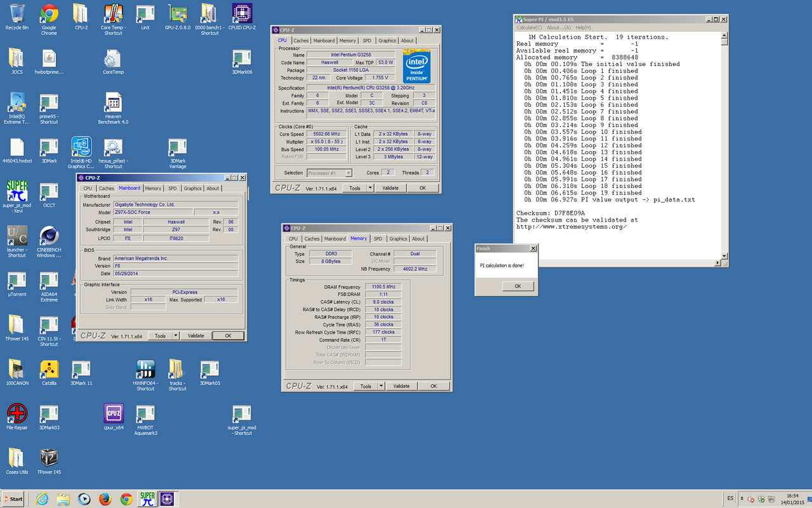
Task: Click the PI value output -> pi_data.txt line
Action: [610, 199]
